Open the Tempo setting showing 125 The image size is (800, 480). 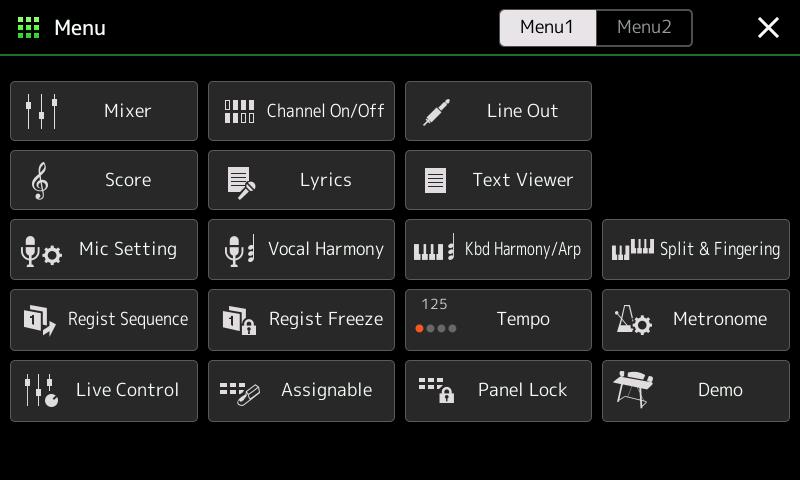coord(498,320)
